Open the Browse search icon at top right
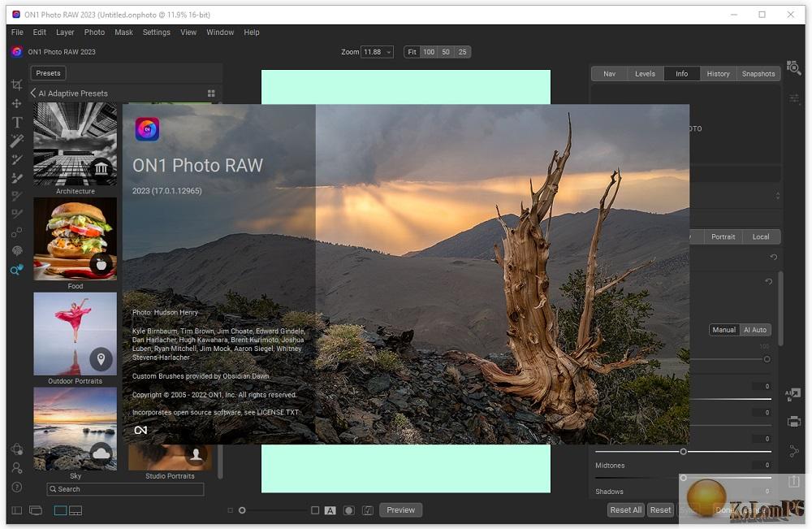 [793, 67]
